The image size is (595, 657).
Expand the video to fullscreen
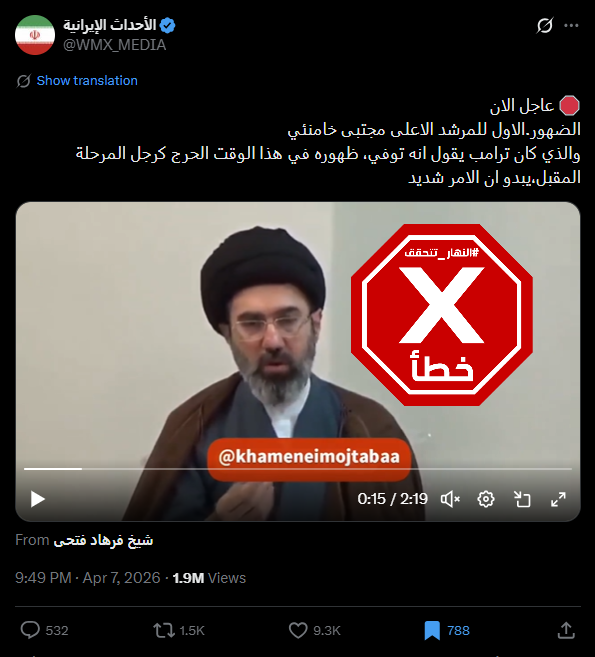pos(558,499)
